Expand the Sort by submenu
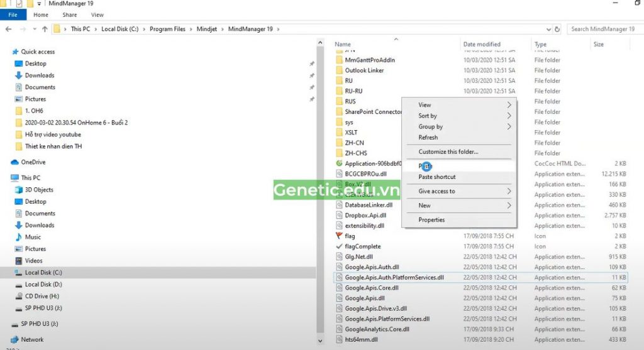The height and width of the screenshot is (350, 644). point(458,116)
